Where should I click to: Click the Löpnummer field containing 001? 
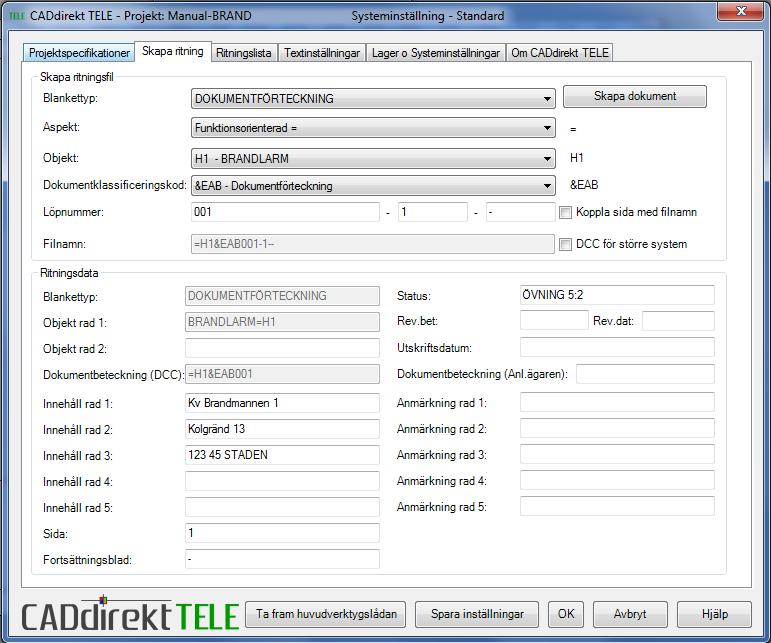point(285,212)
